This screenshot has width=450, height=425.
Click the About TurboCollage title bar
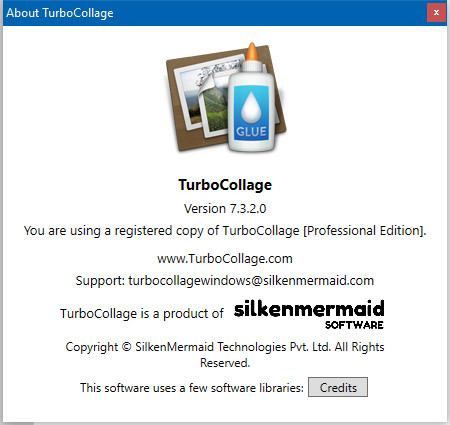(x=215, y=13)
